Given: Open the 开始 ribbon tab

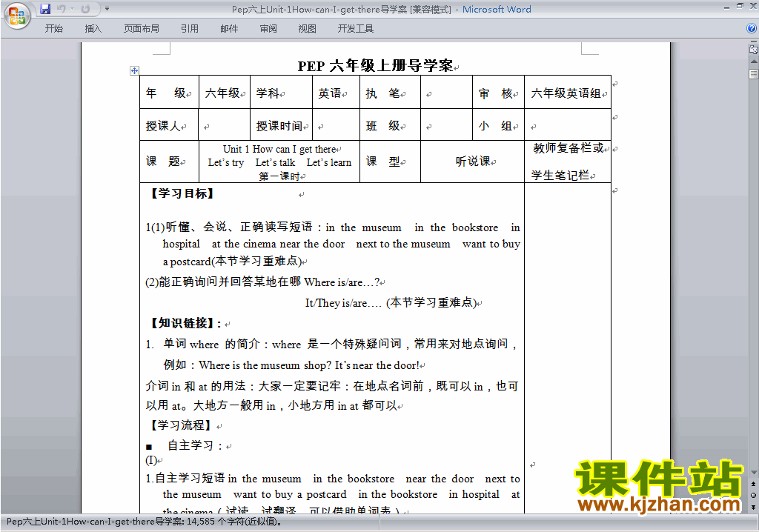Looking at the screenshot, I should (x=53, y=29).
